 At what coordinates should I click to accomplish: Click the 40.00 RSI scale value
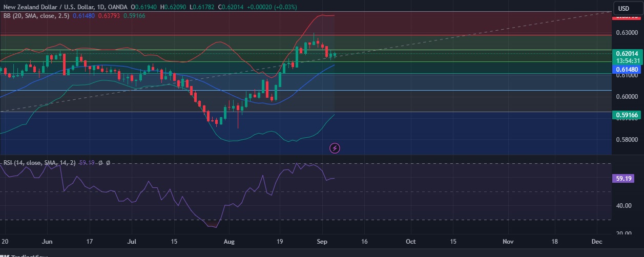coord(624,206)
